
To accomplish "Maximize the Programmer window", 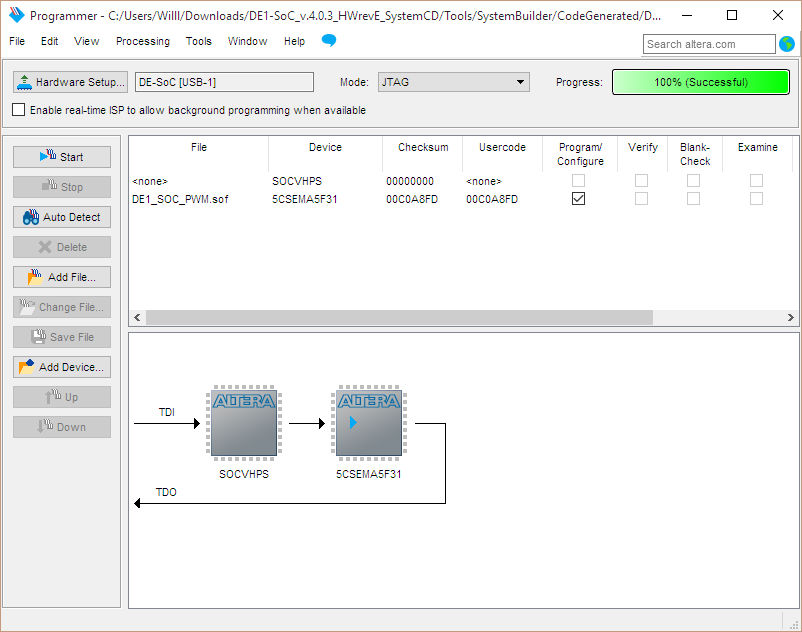I will (732, 15).
